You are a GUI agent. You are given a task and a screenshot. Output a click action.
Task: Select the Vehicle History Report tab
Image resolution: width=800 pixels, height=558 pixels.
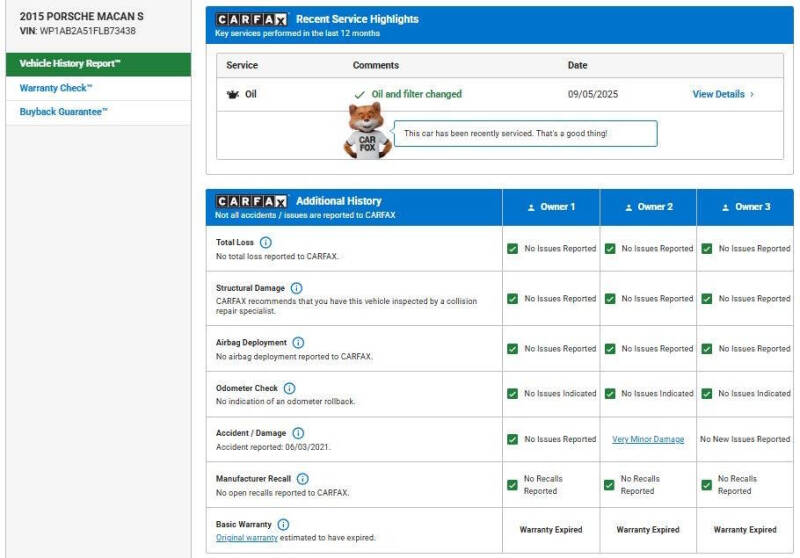pyautogui.click(x=69, y=64)
